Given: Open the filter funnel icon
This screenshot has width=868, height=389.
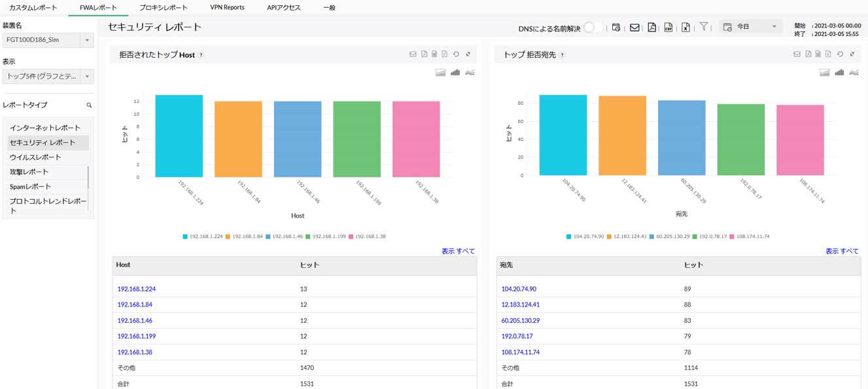Looking at the screenshot, I should coord(704,27).
